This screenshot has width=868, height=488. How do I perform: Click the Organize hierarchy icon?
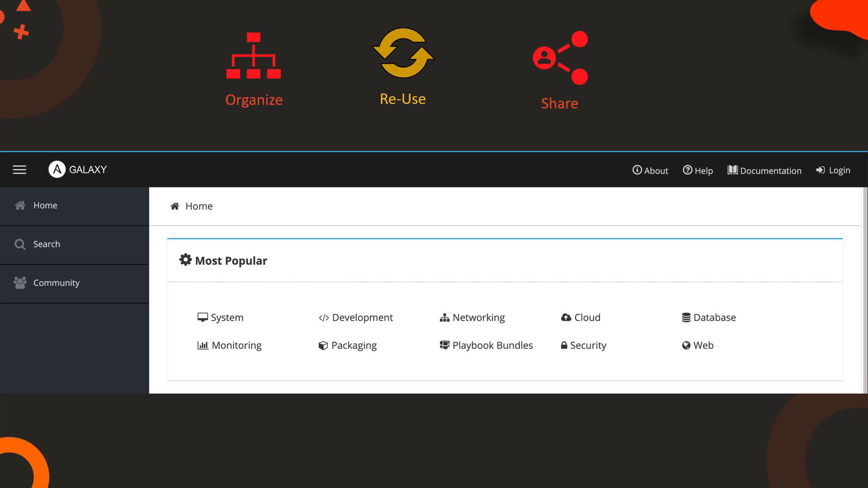(254, 56)
